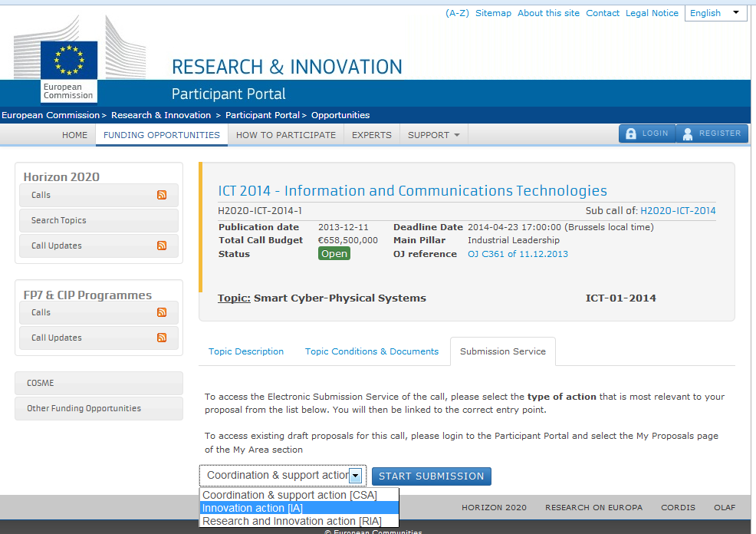Click Research & Innovation breadcrumb link
This screenshot has width=756, height=534.
click(161, 115)
